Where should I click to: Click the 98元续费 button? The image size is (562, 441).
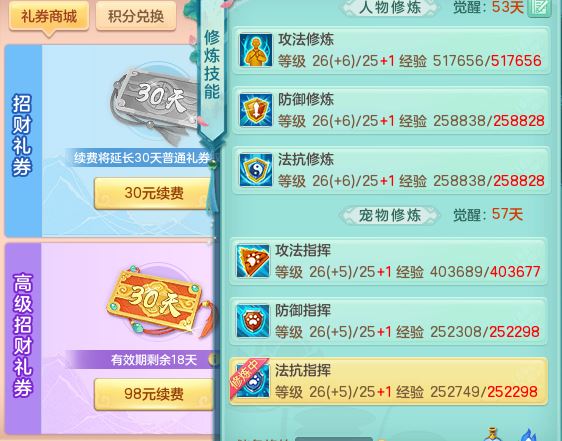(x=153, y=394)
